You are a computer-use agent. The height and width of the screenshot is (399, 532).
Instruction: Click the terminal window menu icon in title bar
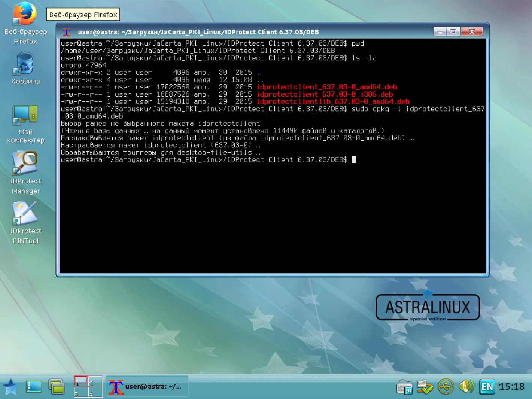point(67,32)
